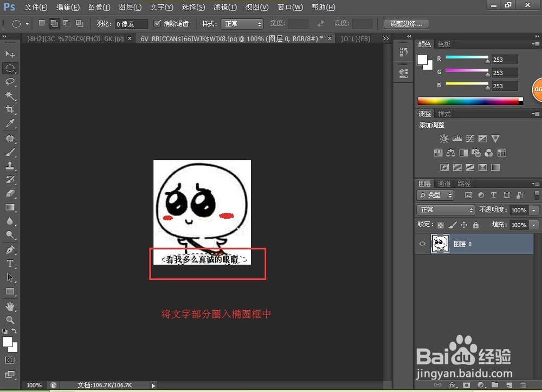This screenshot has height=392, width=542.
Task: Open the layer blending mode dropdown
Action: [x=446, y=210]
